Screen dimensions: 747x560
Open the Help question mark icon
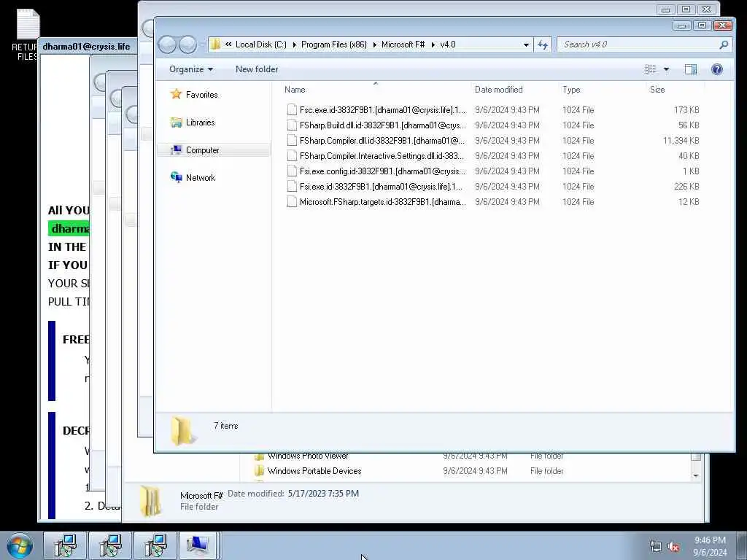pyautogui.click(x=716, y=69)
